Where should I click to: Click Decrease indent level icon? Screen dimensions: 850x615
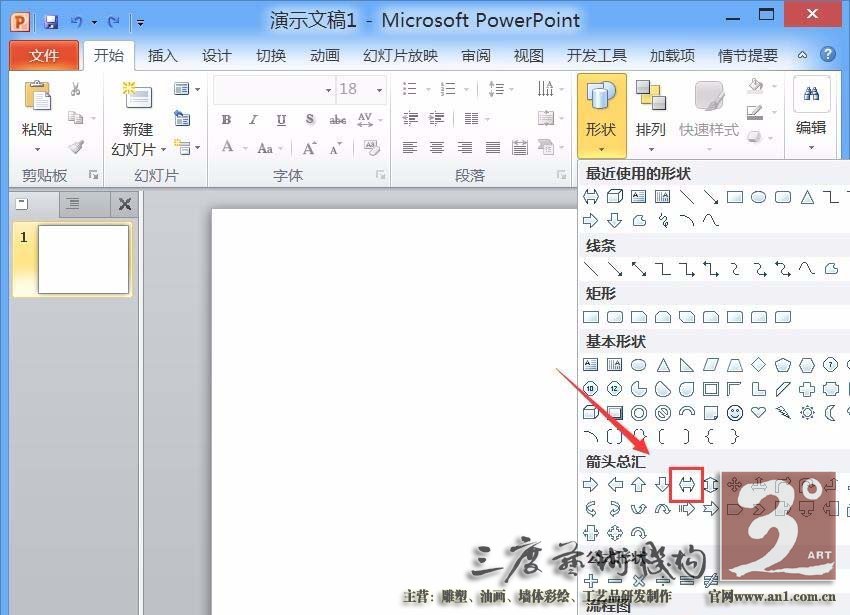click(x=410, y=118)
